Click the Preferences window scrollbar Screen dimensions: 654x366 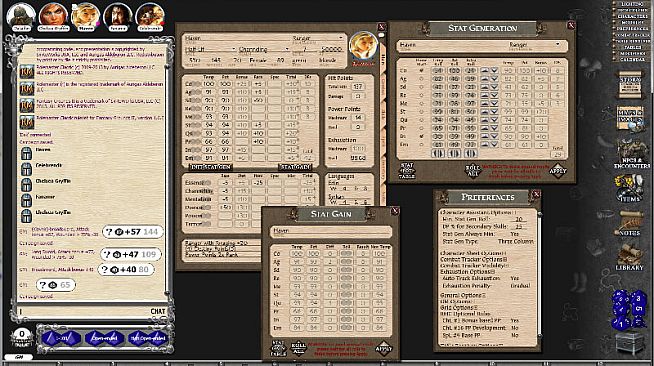pos(540,275)
